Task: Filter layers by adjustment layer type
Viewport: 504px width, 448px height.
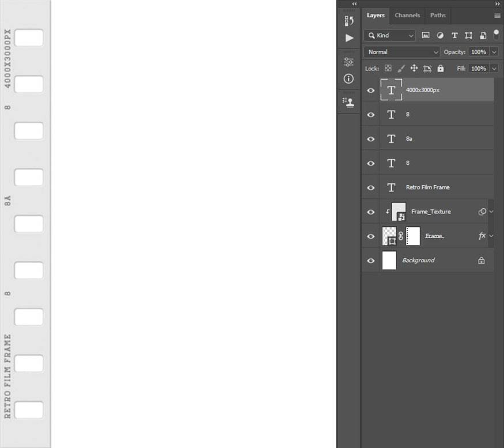Action: coord(440,35)
